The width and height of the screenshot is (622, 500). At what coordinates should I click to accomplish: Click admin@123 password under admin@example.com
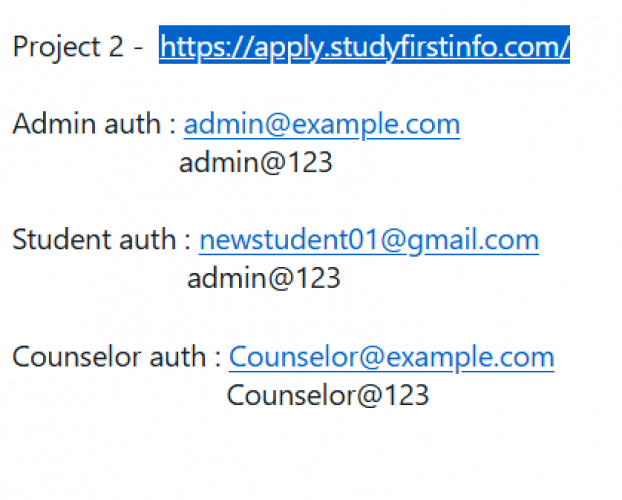click(x=255, y=163)
